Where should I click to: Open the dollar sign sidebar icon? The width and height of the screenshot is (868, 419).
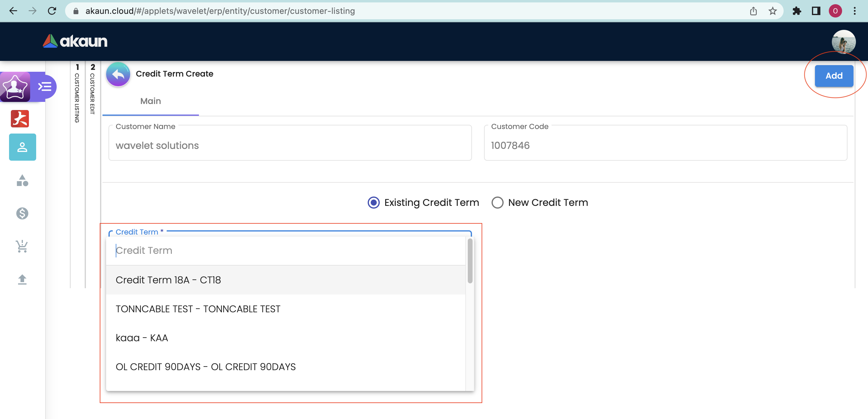22,213
